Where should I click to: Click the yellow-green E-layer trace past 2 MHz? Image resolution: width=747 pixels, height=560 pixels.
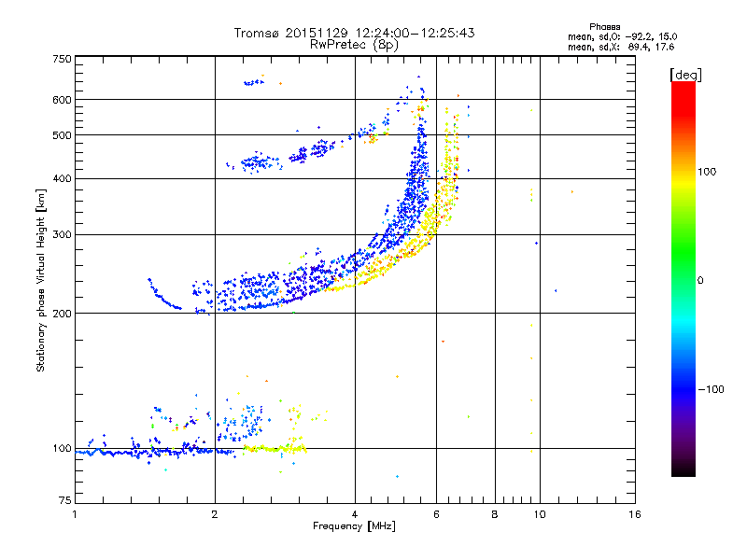pos(275,448)
